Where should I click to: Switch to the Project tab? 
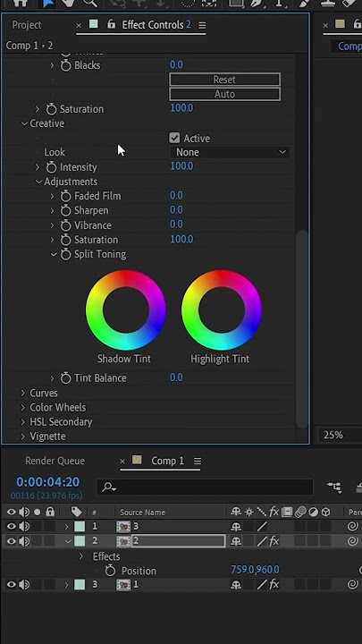click(x=27, y=25)
